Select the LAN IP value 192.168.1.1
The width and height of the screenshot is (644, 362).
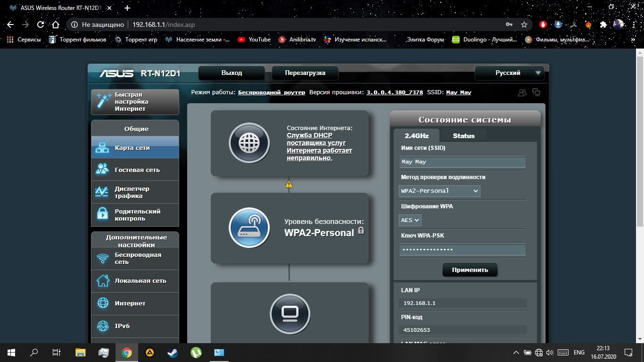[x=420, y=303]
